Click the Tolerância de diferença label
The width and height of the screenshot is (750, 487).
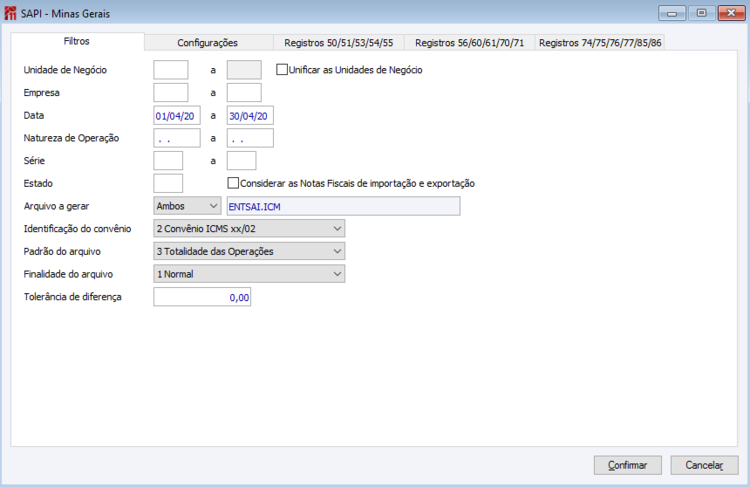pyautogui.click(x=73, y=297)
